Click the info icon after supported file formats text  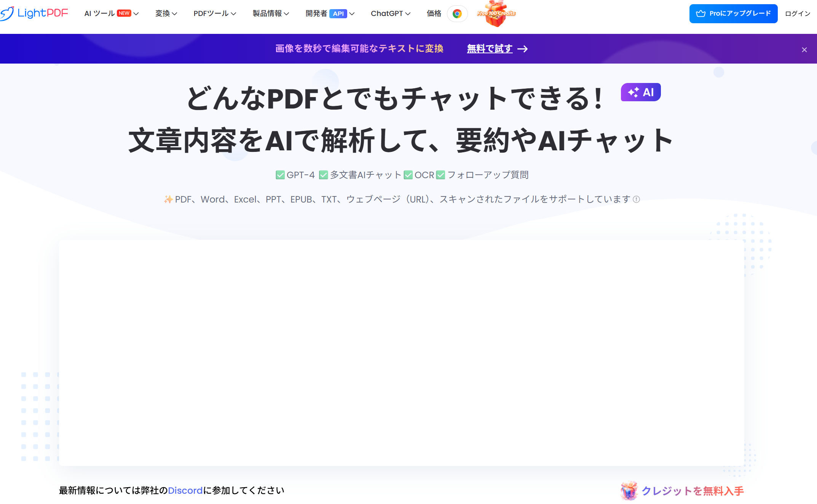click(x=637, y=199)
